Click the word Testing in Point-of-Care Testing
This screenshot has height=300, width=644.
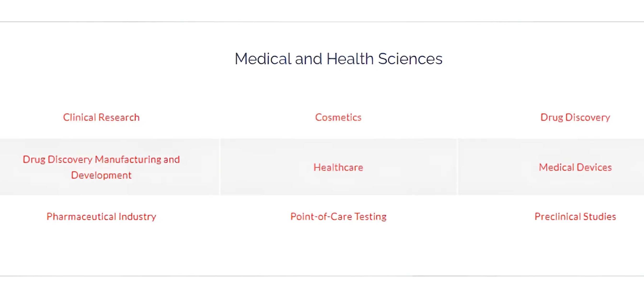coord(370,216)
